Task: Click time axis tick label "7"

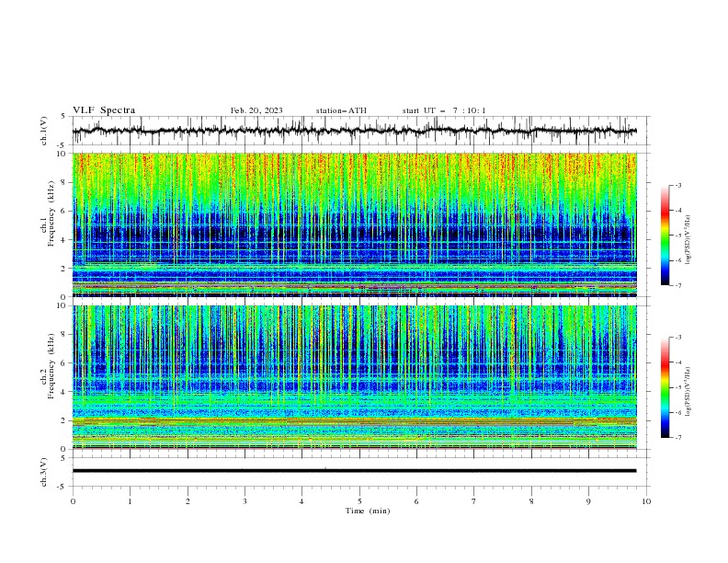Action: (x=474, y=501)
